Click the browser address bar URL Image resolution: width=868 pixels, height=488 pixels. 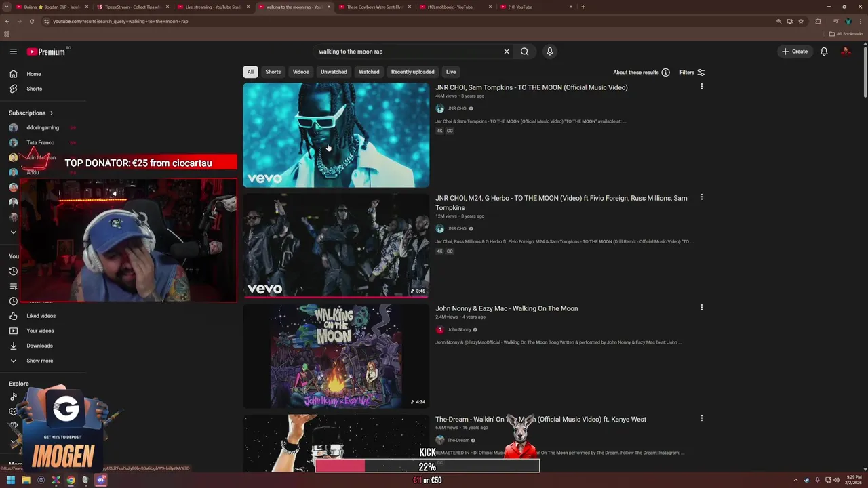[x=121, y=21]
